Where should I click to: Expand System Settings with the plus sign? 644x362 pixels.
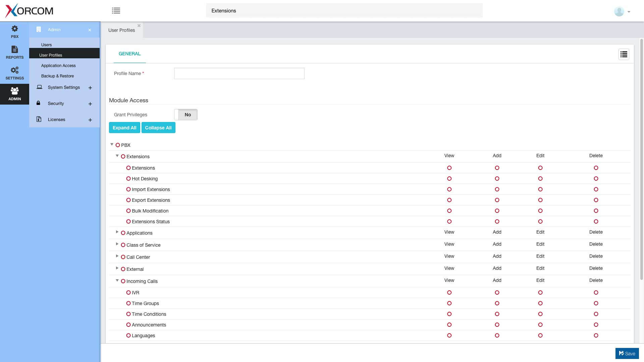[x=90, y=88]
